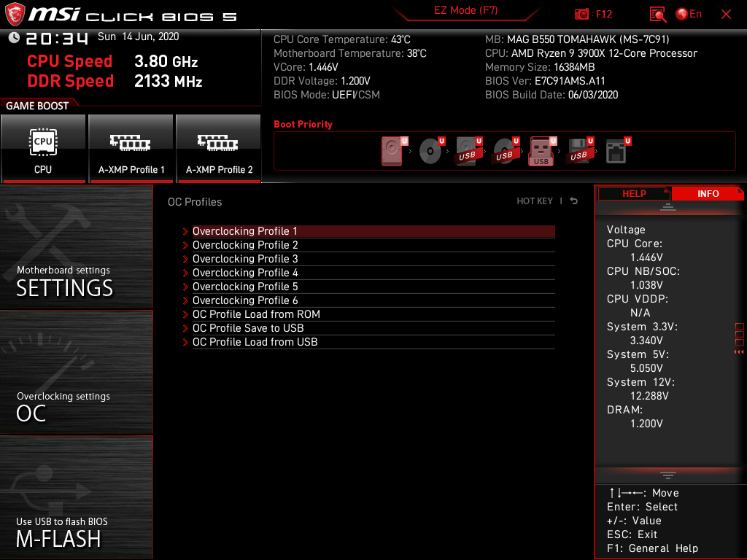The width and height of the screenshot is (747, 560).
Task: Click the GAME BOOST label
Action: click(37, 106)
